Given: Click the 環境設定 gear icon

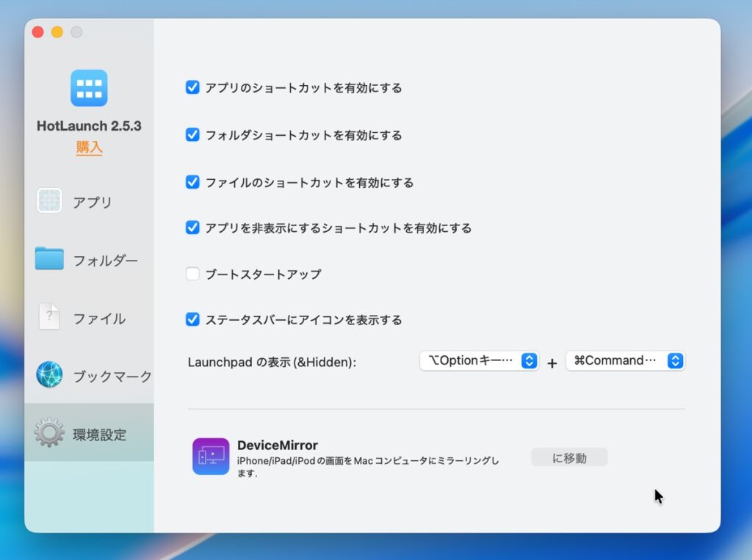Looking at the screenshot, I should pos(49,433).
